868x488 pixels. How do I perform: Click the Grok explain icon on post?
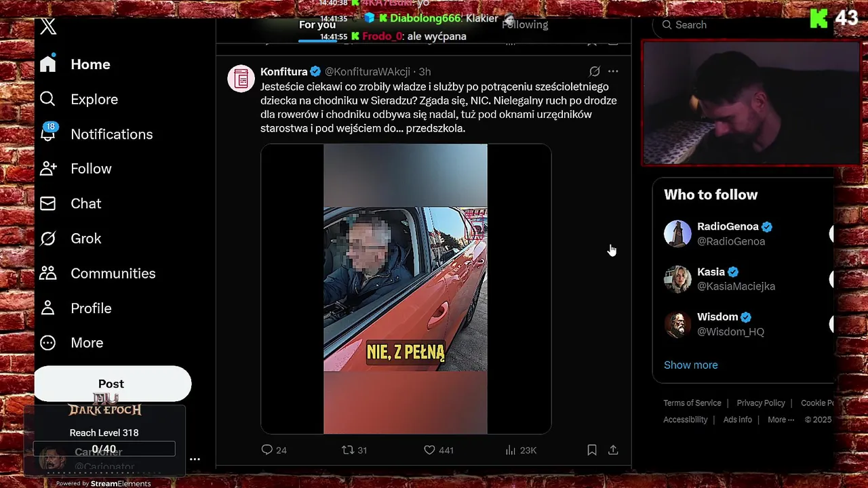point(595,71)
